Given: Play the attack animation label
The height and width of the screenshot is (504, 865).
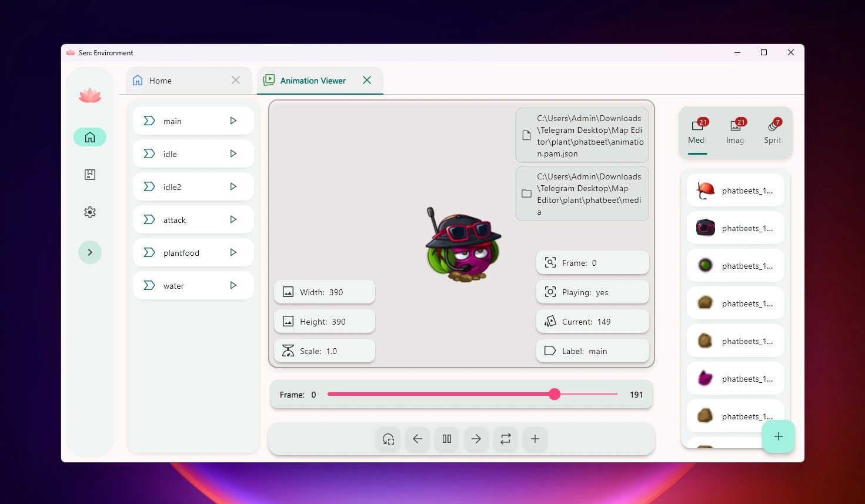Looking at the screenshot, I should (233, 219).
